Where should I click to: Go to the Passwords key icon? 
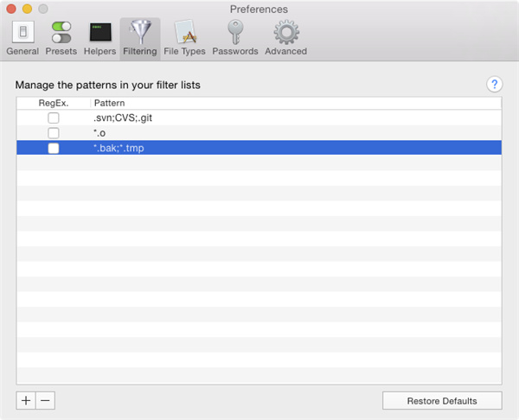tap(235, 38)
